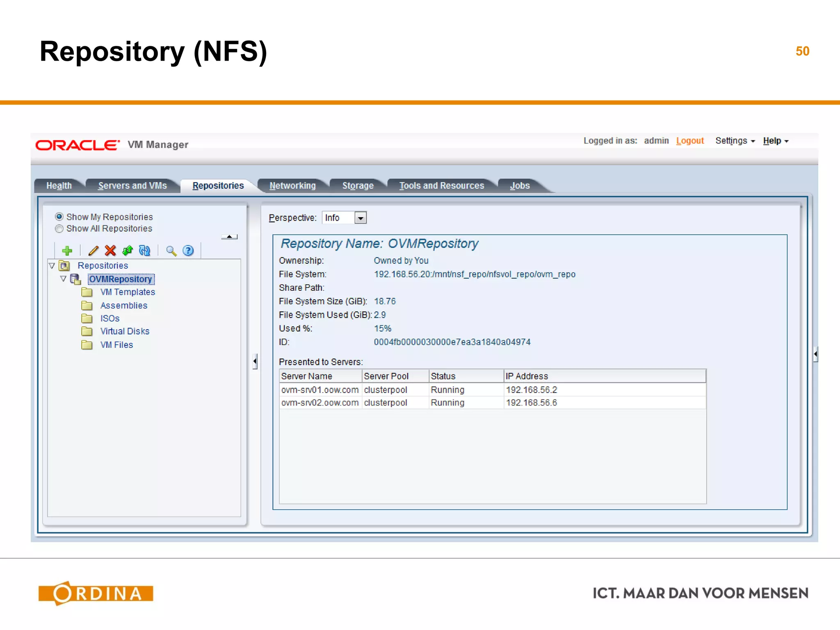
Task: Open Virtual Disks in the tree
Action: [x=125, y=331]
